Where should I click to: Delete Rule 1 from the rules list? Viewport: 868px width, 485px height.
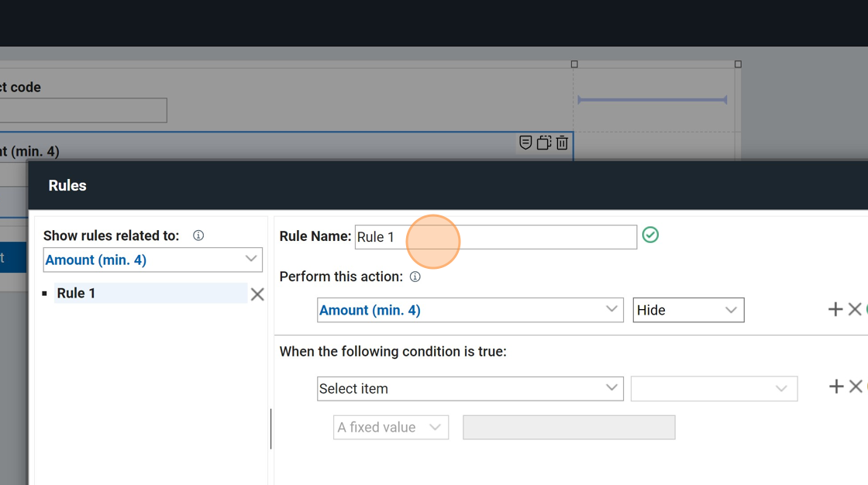(257, 294)
